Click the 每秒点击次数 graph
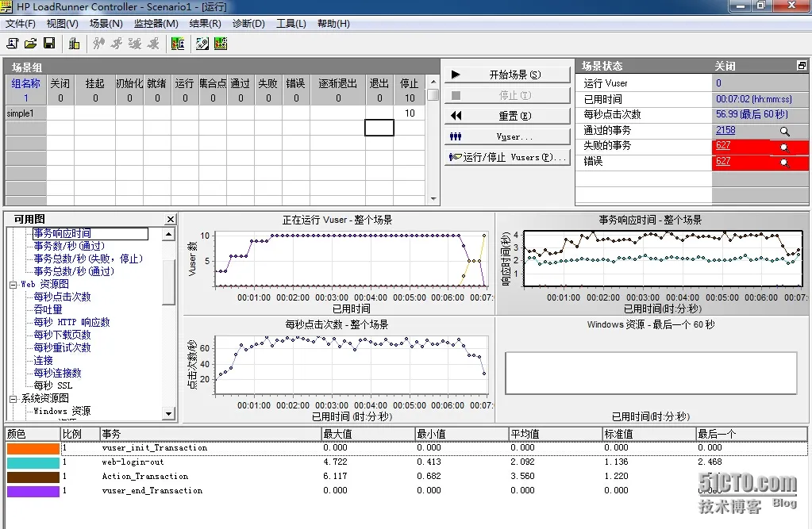This screenshot has height=529, width=812. (x=339, y=370)
